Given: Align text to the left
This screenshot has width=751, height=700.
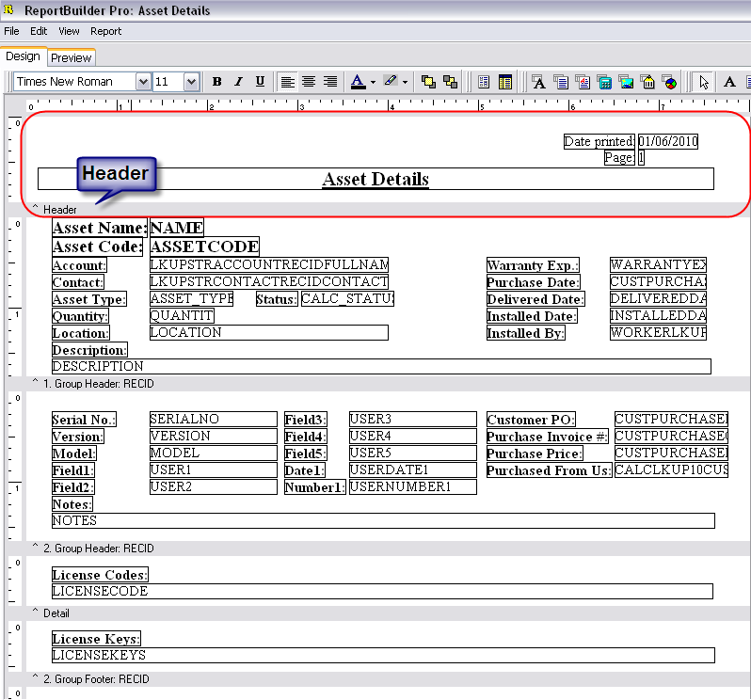Looking at the screenshot, I should [287, 82].
